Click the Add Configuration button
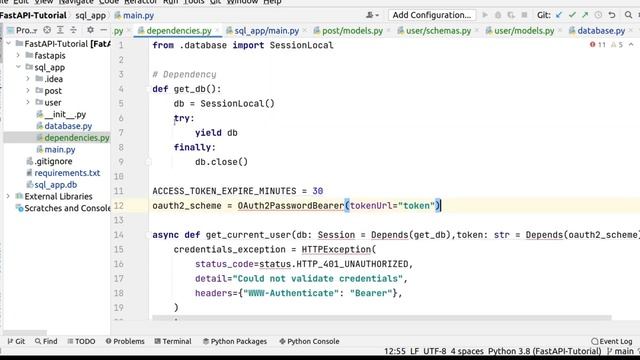 [x=432, y=15]
